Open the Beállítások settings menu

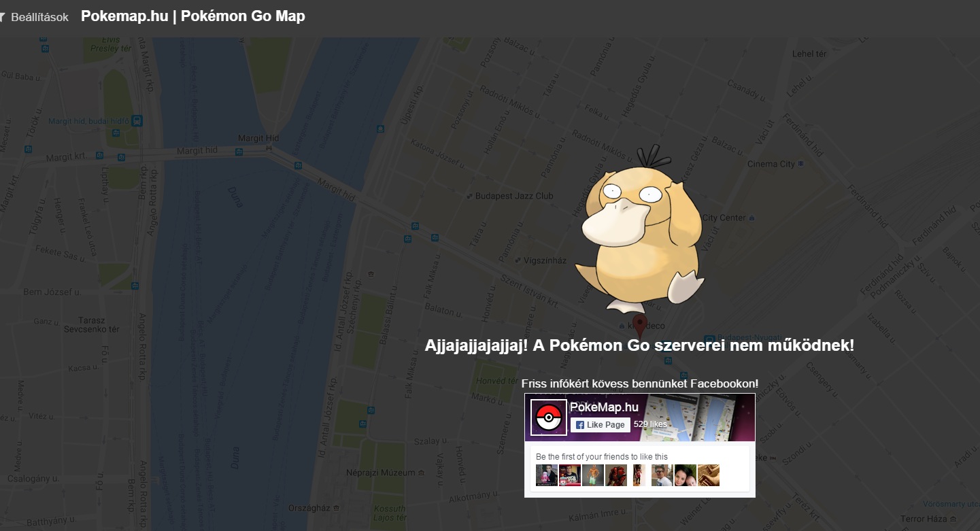[39, 17]
